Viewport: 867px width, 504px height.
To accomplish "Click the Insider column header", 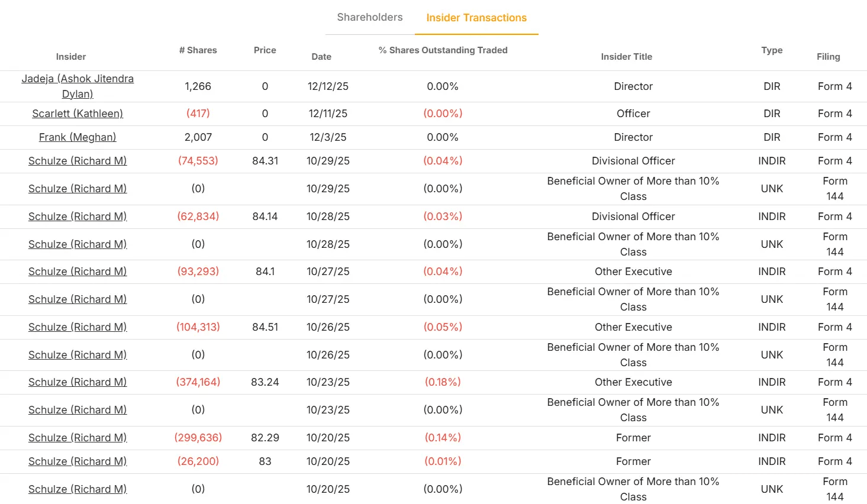I will point(71,57).
